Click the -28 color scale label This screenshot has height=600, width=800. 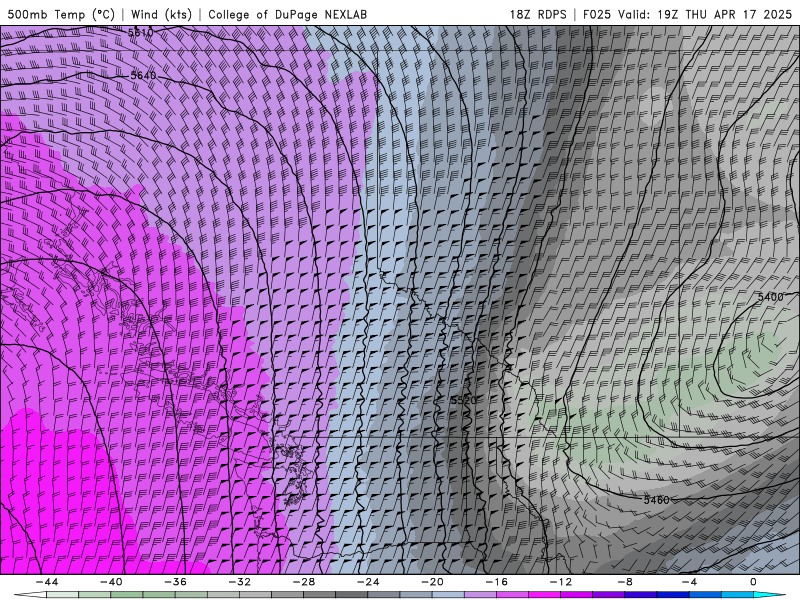[x=304, y=582]
